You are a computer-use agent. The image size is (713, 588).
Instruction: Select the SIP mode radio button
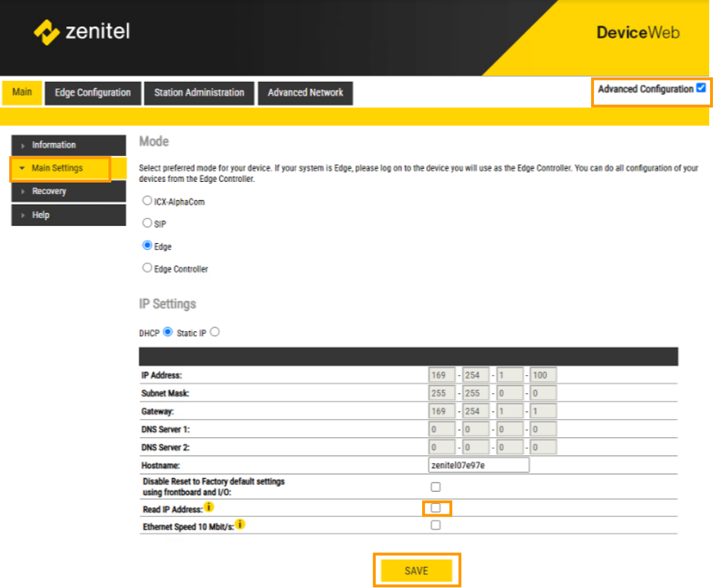[147, 223]
